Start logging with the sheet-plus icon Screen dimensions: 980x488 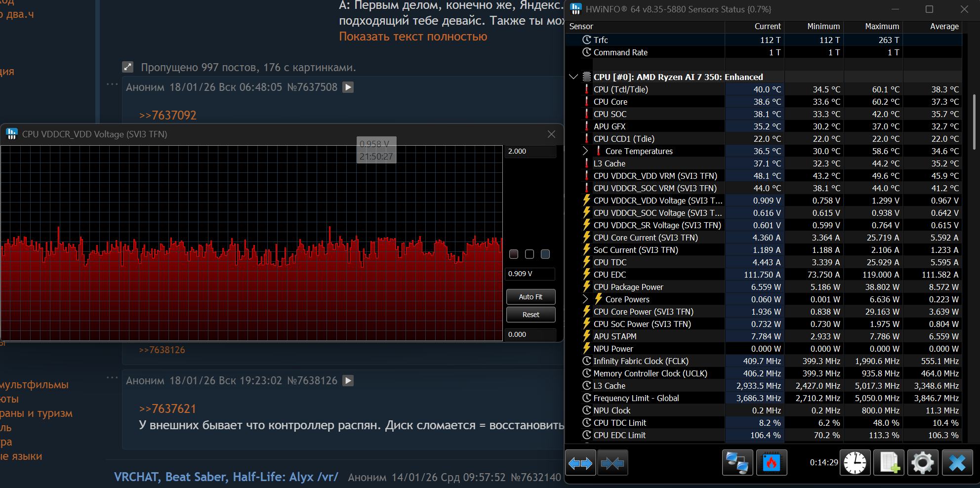point(889,463)
